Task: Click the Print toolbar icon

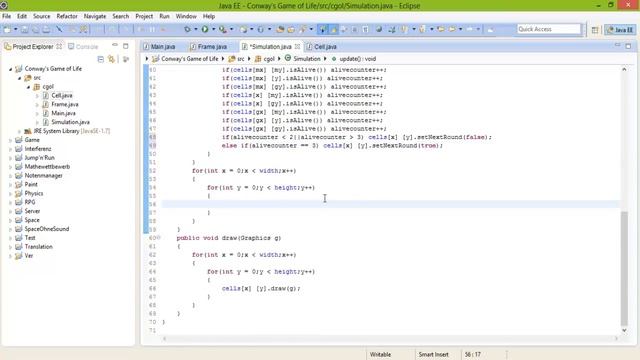Action: [x=47, y=29]
